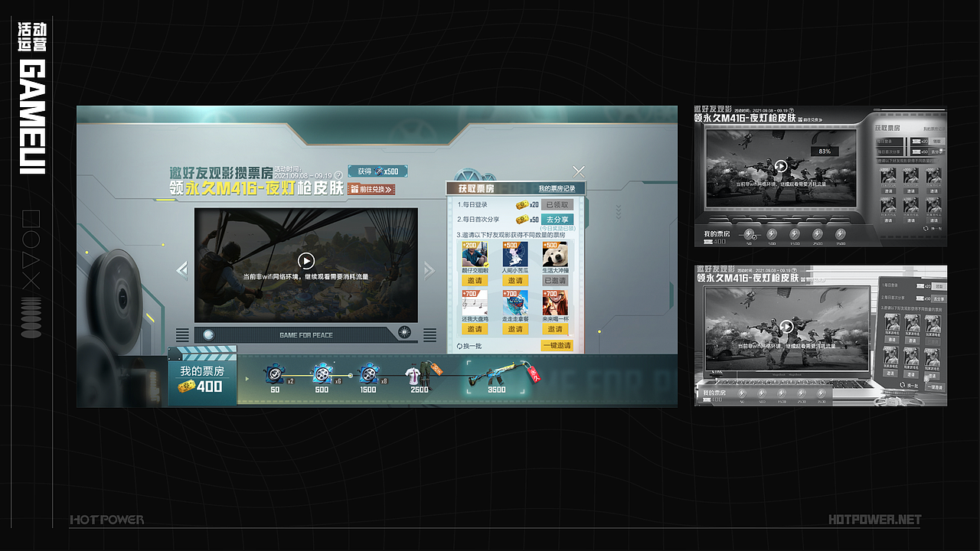Go to next video with right arrow
980x551 pixels.
pos(430,269)
